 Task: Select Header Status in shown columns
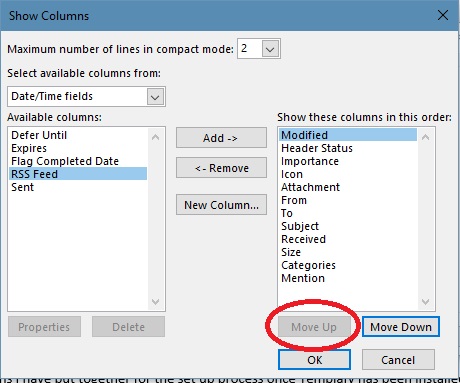pos(348,148)
